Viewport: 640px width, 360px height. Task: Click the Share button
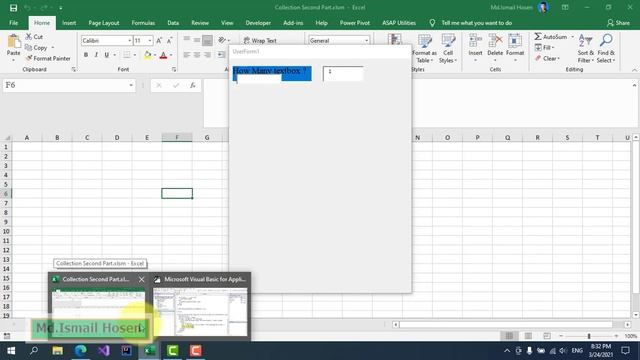click(x=618, y=23)
